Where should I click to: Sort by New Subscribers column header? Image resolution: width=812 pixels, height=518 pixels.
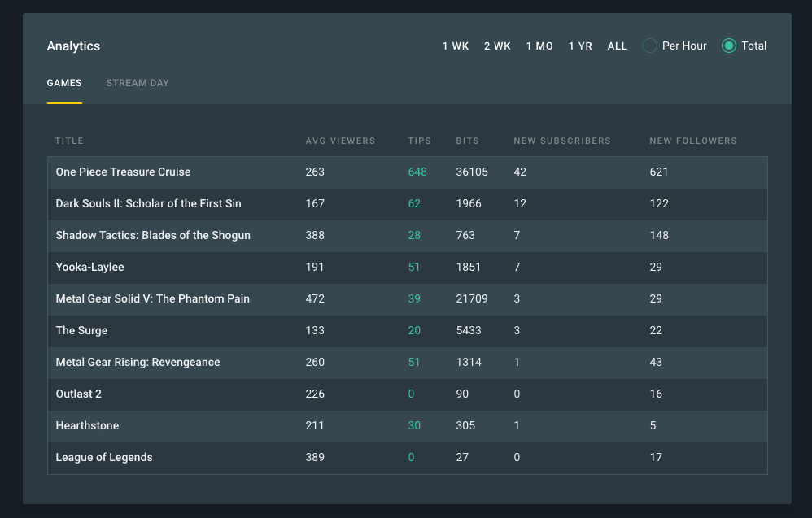coord(562,141)
